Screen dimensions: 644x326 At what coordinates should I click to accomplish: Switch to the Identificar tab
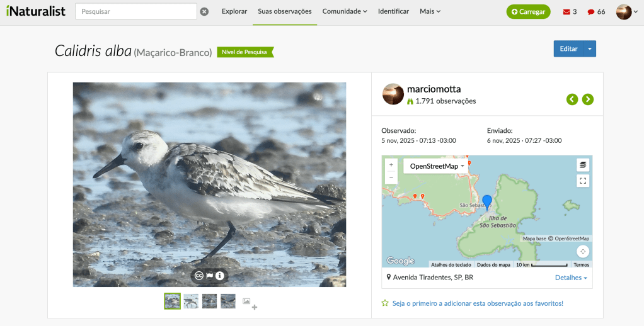tap(393, 11)
